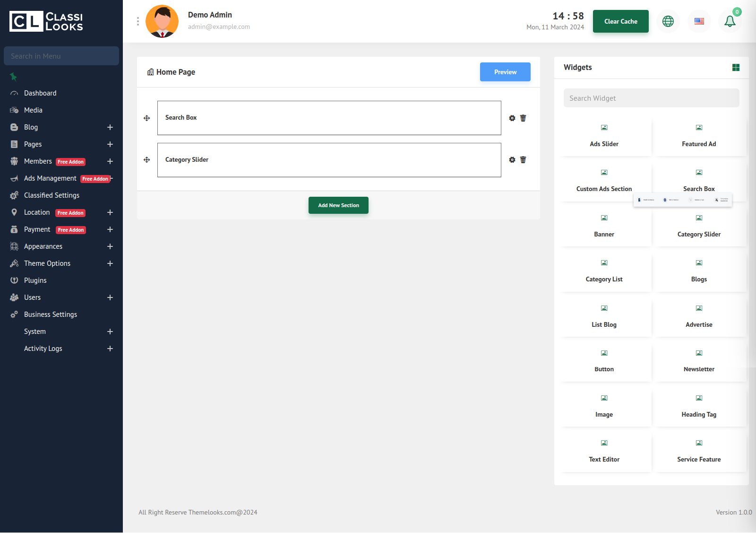Toggle the widgets grid view icon
This screenshot has height=533, width=756.
736,68
